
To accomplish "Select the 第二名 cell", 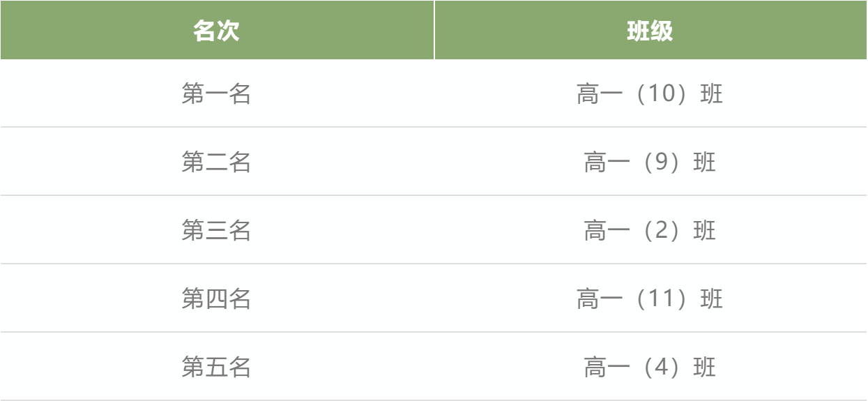I will click(x=217, y=162).
